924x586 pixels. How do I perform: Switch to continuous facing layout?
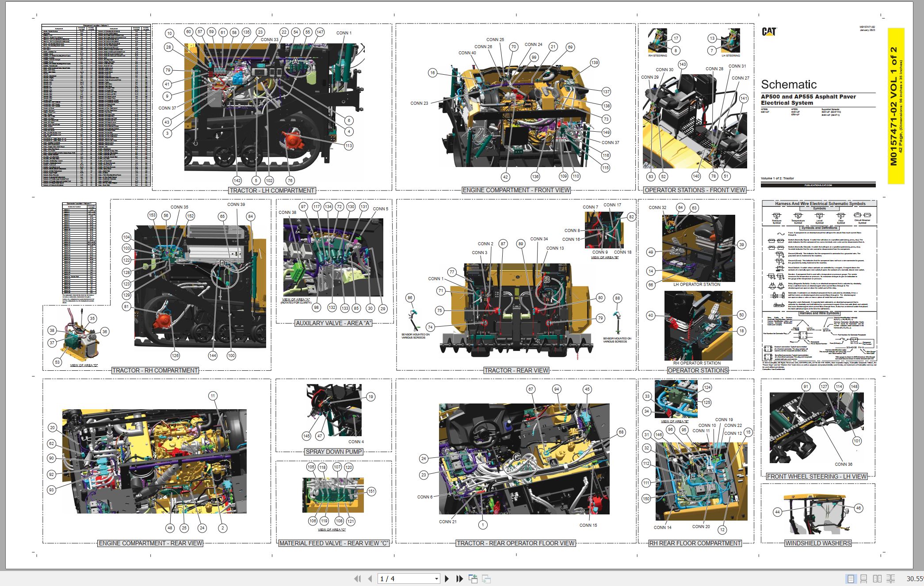[x=891, y=578]
